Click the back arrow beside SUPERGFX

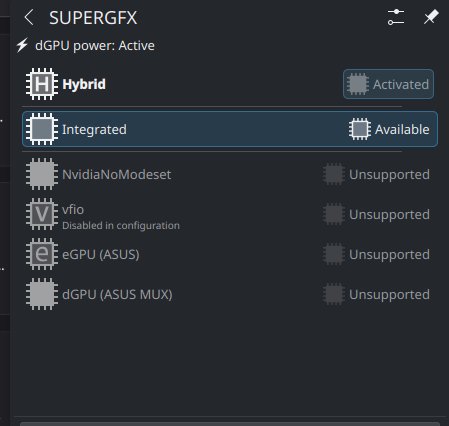(29, 17)
